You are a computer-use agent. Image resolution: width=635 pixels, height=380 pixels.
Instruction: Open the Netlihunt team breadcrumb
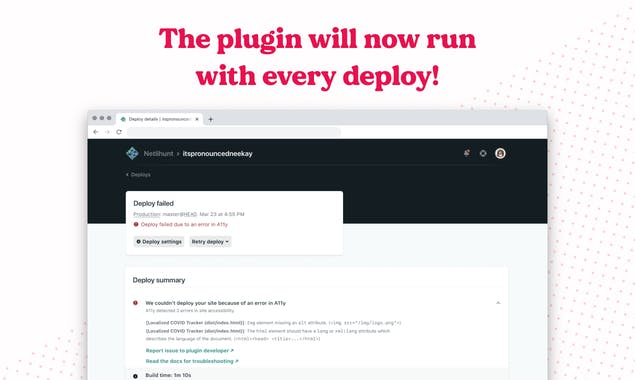[158, 154]
